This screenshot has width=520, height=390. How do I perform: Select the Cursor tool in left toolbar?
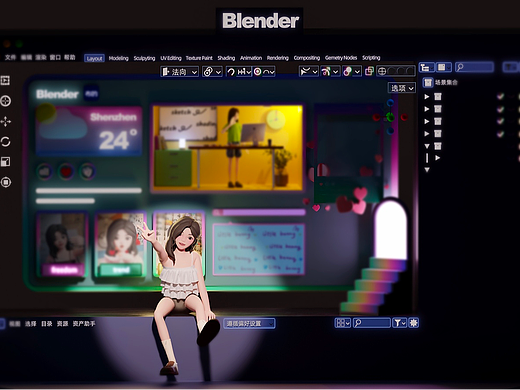[x=6, y=101]
